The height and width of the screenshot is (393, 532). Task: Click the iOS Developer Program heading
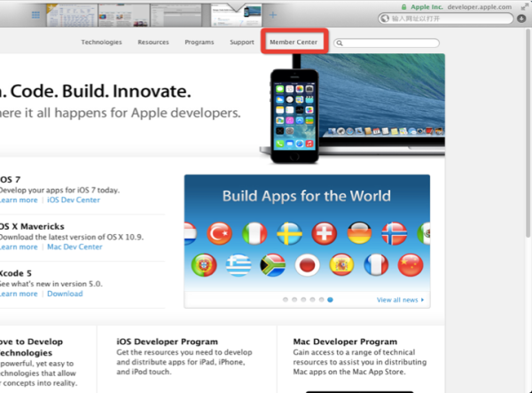point(168,342)
